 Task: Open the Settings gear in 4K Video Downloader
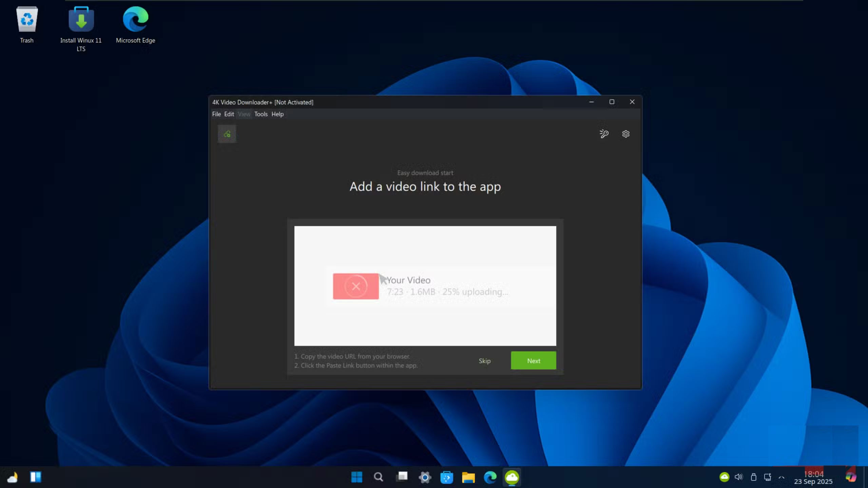click(625, 134)
